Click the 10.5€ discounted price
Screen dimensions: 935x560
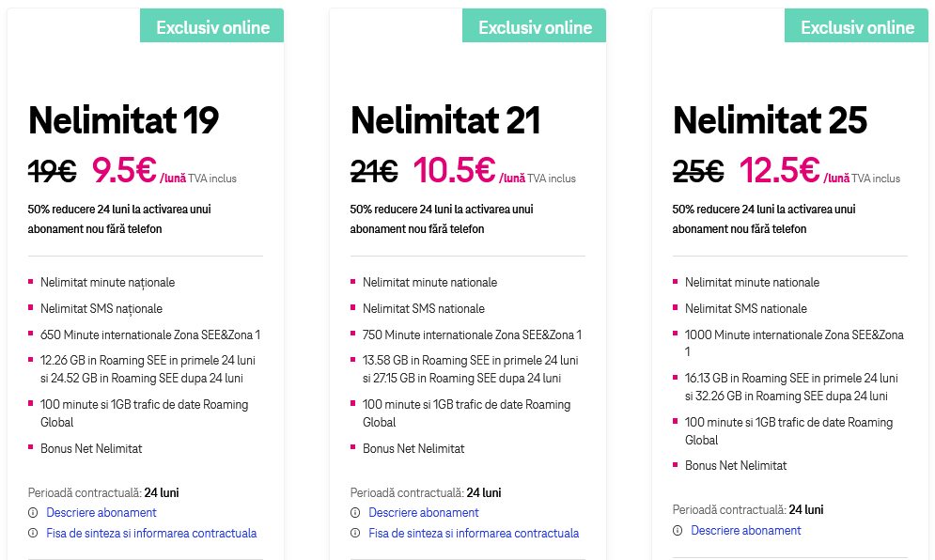[x=454, y=170]
